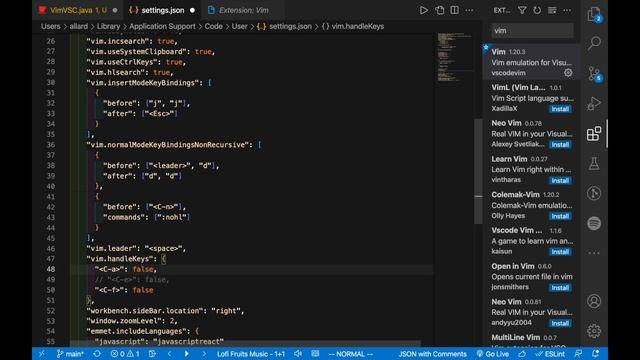Open the Testing beaker view
The width and height of the screenshot is (640, 360).
click(594, 164)
